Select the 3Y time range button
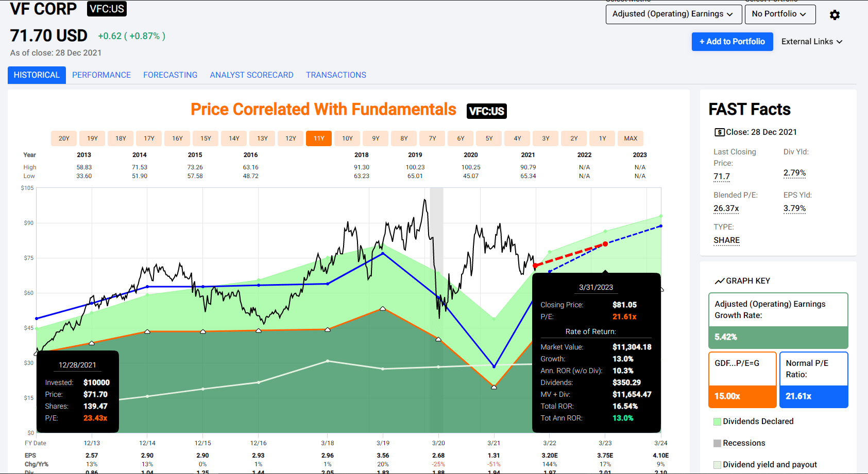The height and width of the screenshot is (474, 868). point(546,138)
